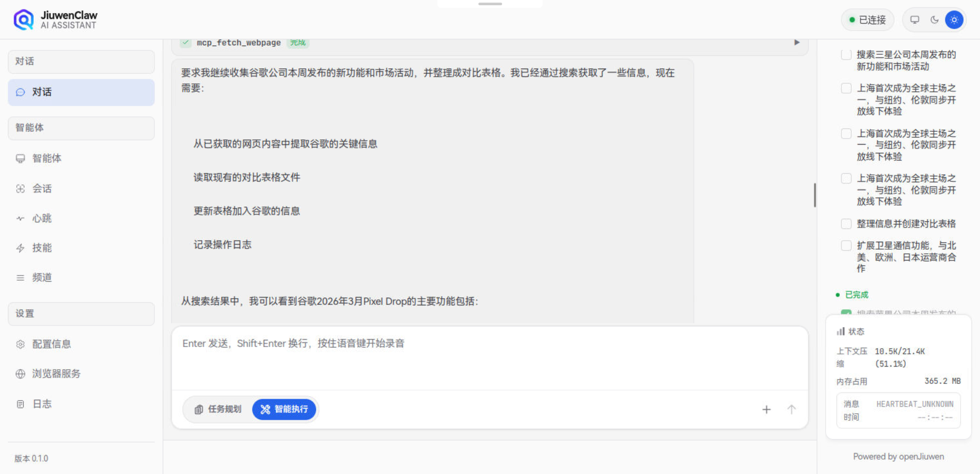Viewport: 980px width, 474px height.
Task: Open the 会话 sessions menu item
Action: 81,189
